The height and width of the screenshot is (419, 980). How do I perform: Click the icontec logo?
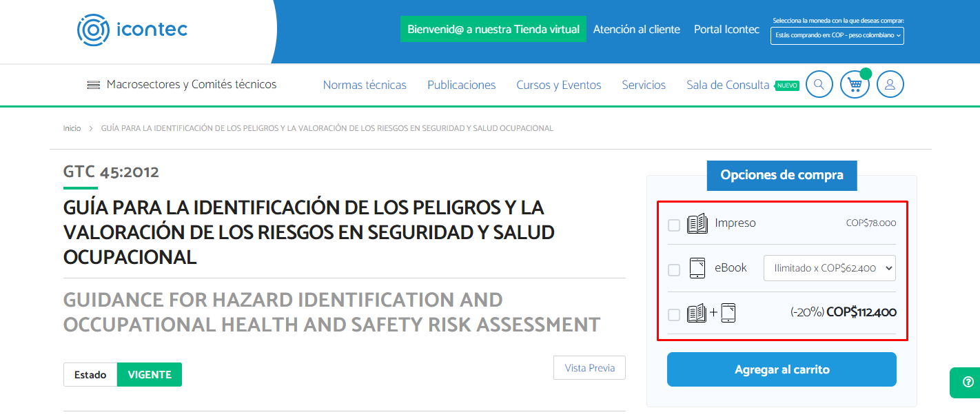132,30
